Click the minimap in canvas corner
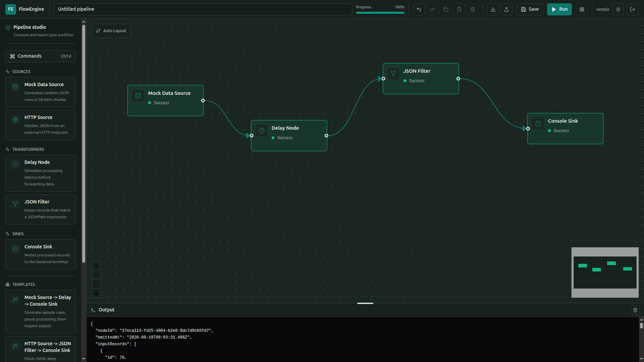 (x=605, y=273)
